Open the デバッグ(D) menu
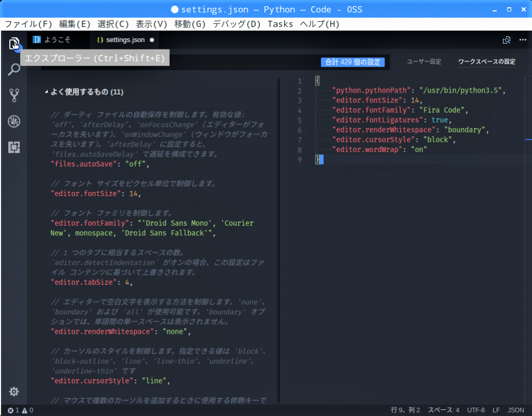532x416 pixels. pyautogui.click(x=236, y=24)
